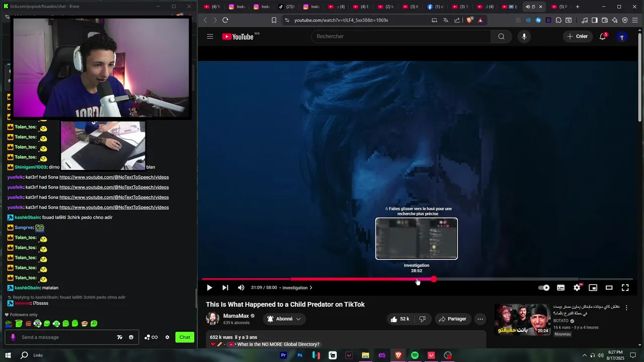The image size is (644, 362).
Task: Switch to miniplayer mode
Action: [x=593, y=288]
